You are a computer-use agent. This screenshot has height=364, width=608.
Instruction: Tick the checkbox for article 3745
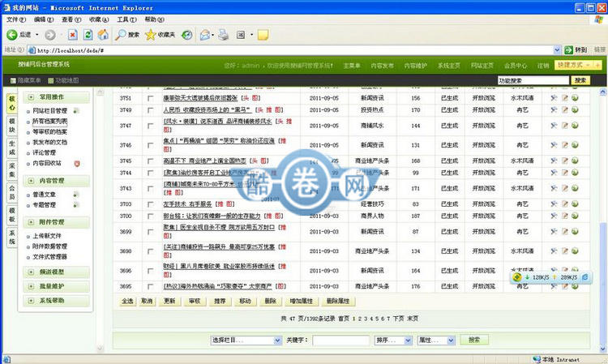point(150,161)
